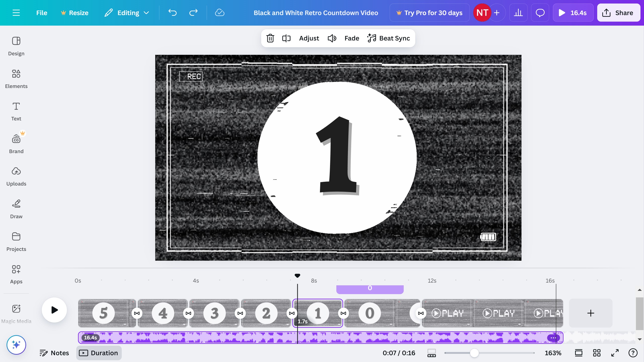Open the analytics bar chart icon

pyautogui.click(x=518, y=13)
